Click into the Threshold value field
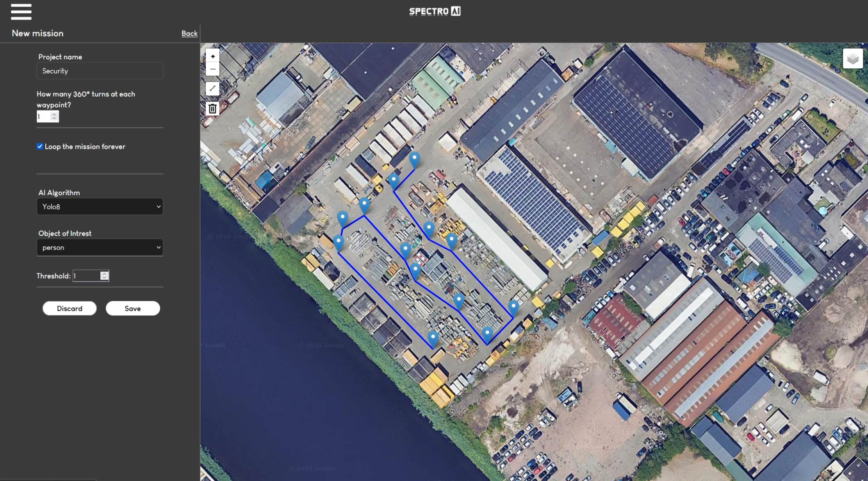868x481 pixels. click(86, 276)
